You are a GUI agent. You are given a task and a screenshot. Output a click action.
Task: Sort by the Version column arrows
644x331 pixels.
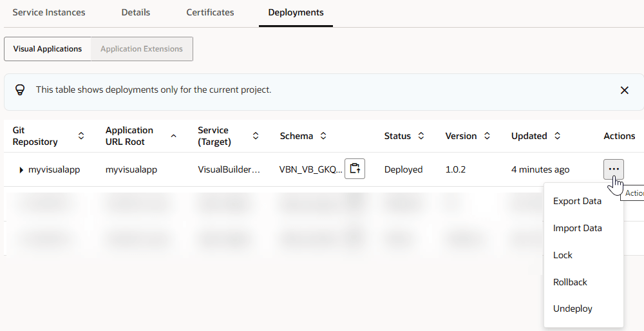487,135
